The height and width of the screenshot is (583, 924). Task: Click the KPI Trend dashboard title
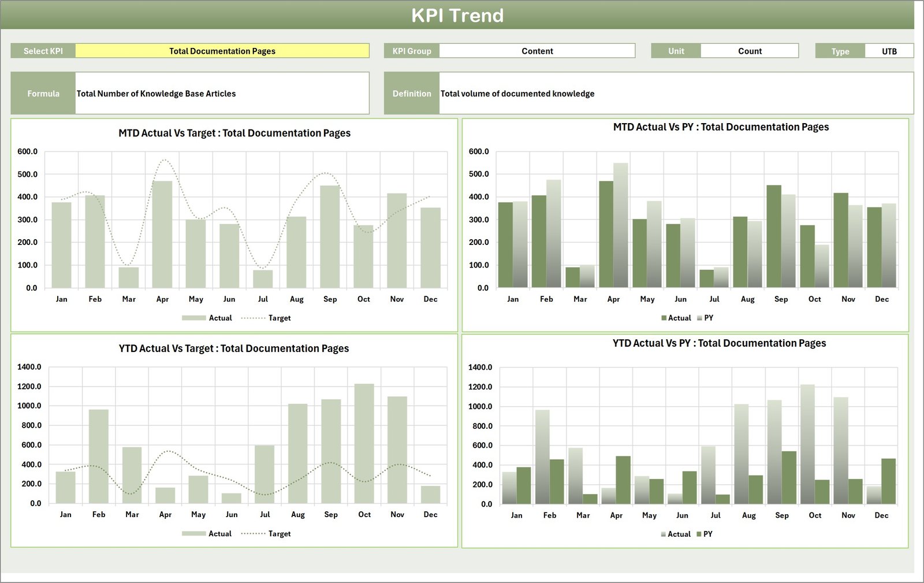tap(458, 16)
